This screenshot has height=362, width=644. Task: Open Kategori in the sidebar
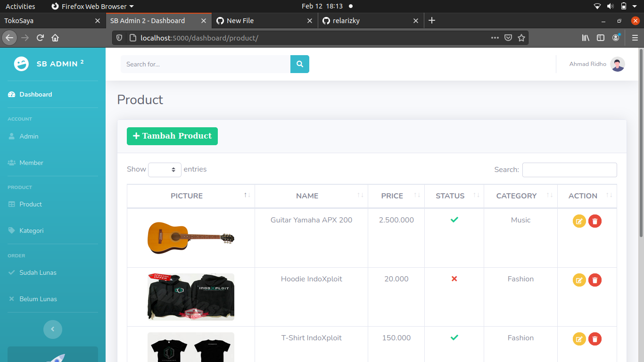53,230
